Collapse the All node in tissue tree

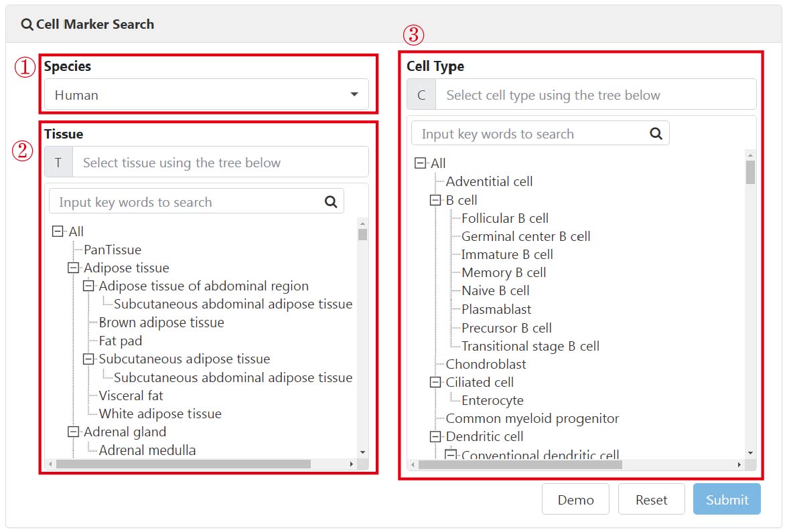pos(58,232)
